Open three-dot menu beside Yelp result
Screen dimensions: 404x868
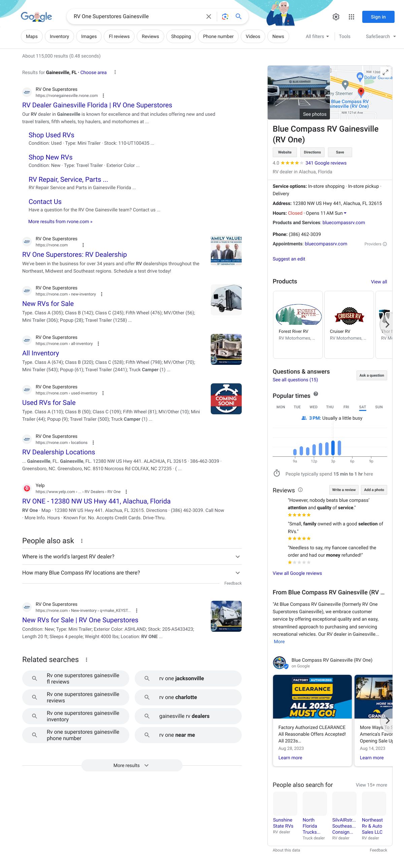pos(126,492)
